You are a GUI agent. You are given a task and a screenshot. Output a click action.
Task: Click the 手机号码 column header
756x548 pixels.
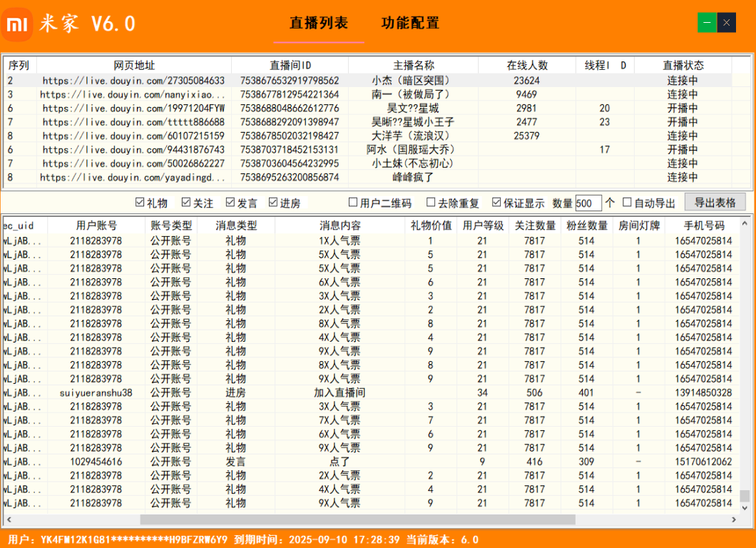pos(704,225)
